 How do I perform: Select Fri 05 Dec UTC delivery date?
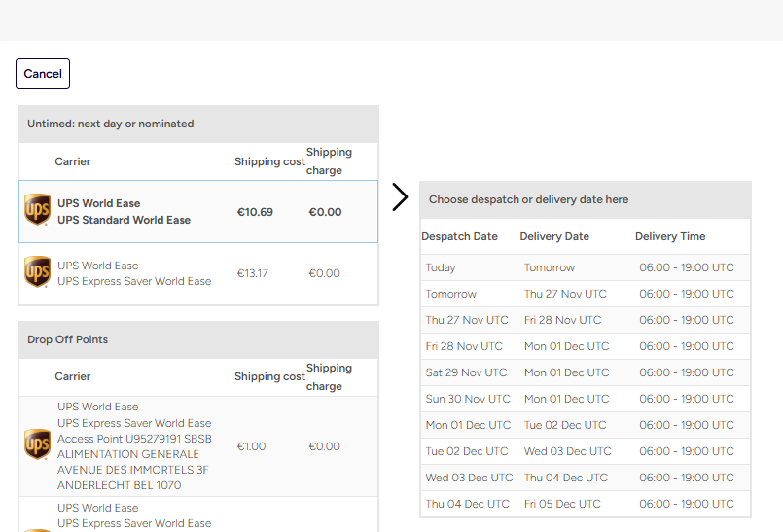click(x=562, y=504)
